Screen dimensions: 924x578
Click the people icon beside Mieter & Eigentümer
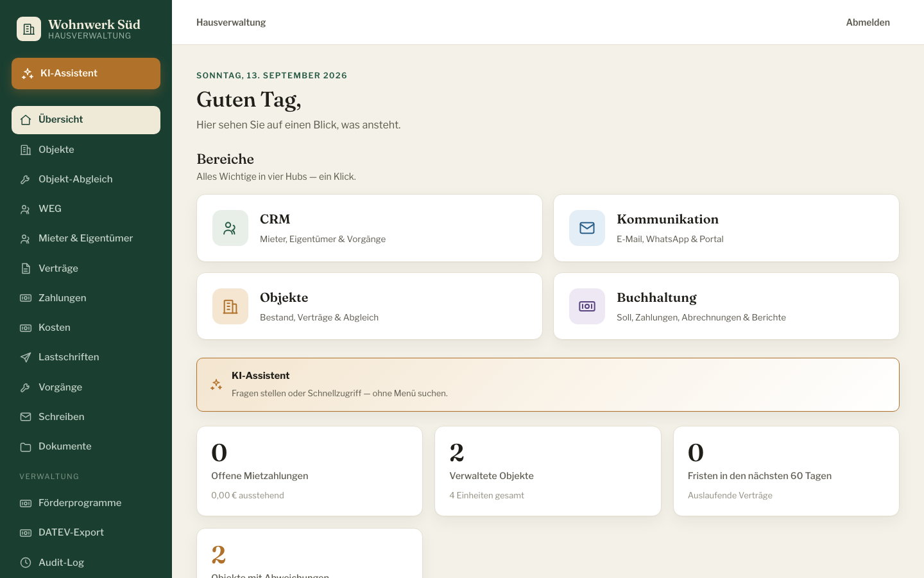(26, 238)
